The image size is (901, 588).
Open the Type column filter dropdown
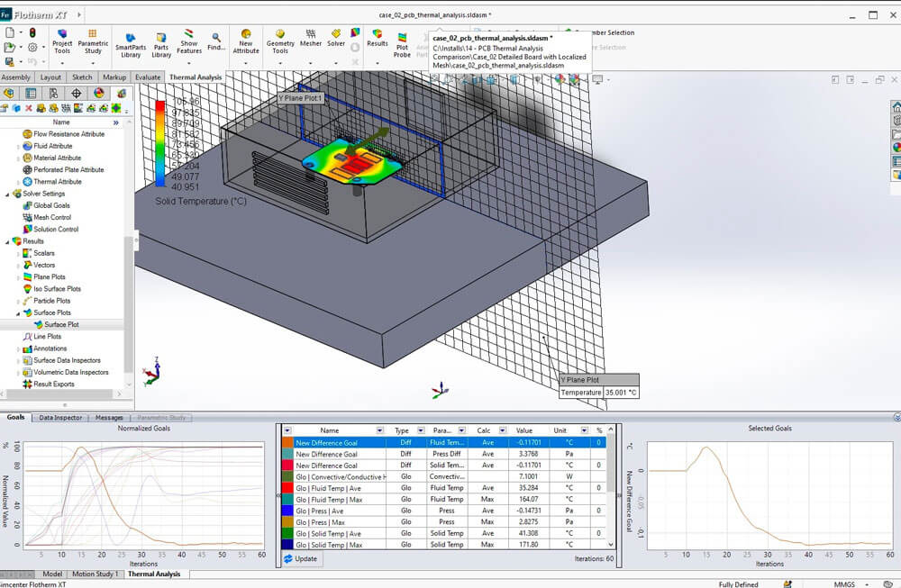(x=421, y=430)
